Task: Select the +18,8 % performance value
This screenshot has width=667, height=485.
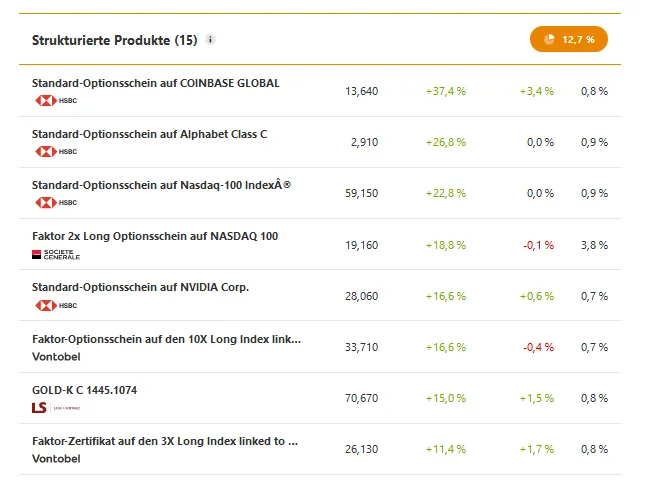Action: pos(446,245)
